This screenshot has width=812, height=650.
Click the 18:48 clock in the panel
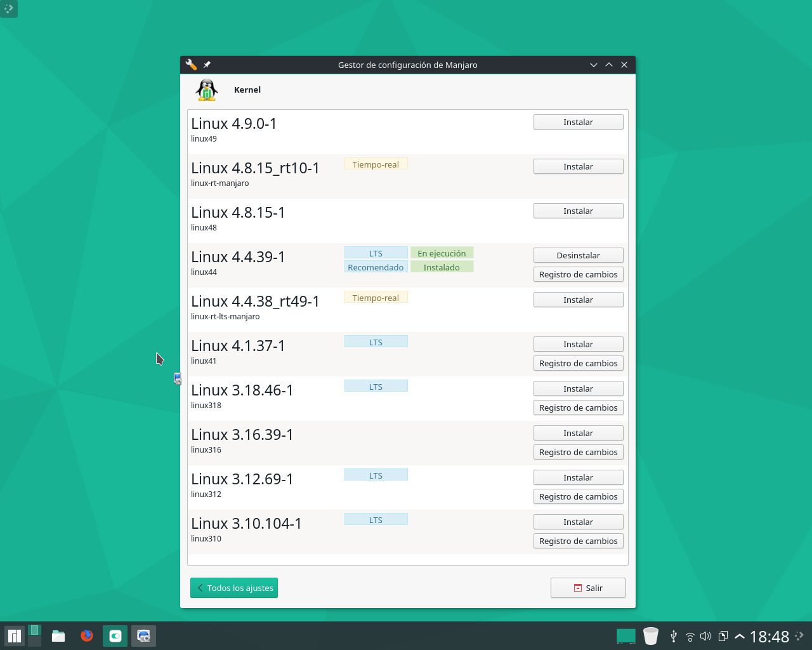[x=769, y=637]
